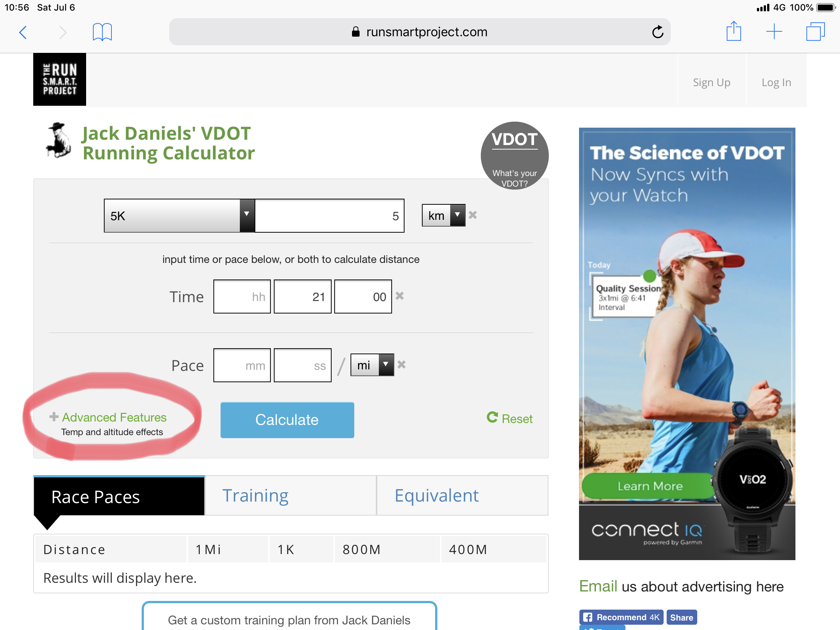
Task: Open a new tab with plus icon
Action: (774, 31)
